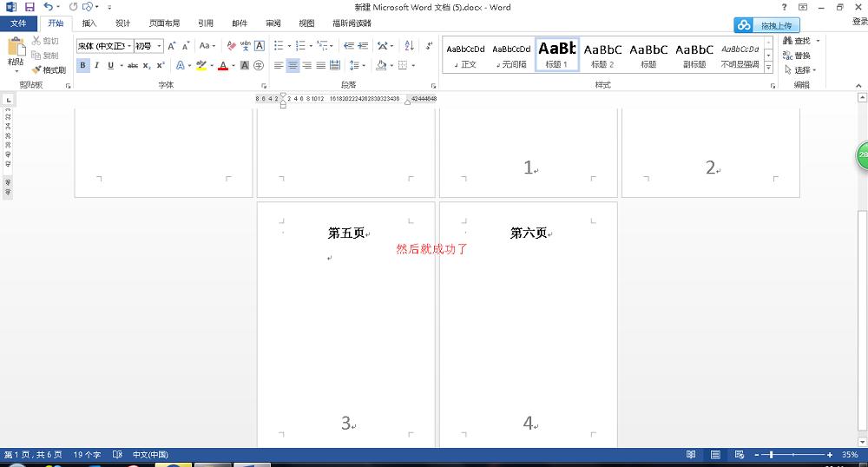868x467 pixels.
Task: Apply 标题 1 heading style
Action: [557, 54]
